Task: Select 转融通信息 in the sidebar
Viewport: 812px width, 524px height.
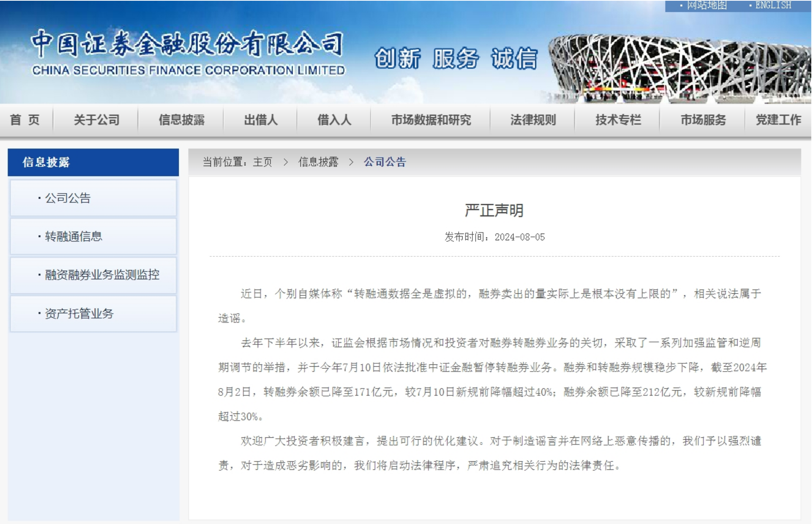Action: pyautogui.click(x=93, y=236)
